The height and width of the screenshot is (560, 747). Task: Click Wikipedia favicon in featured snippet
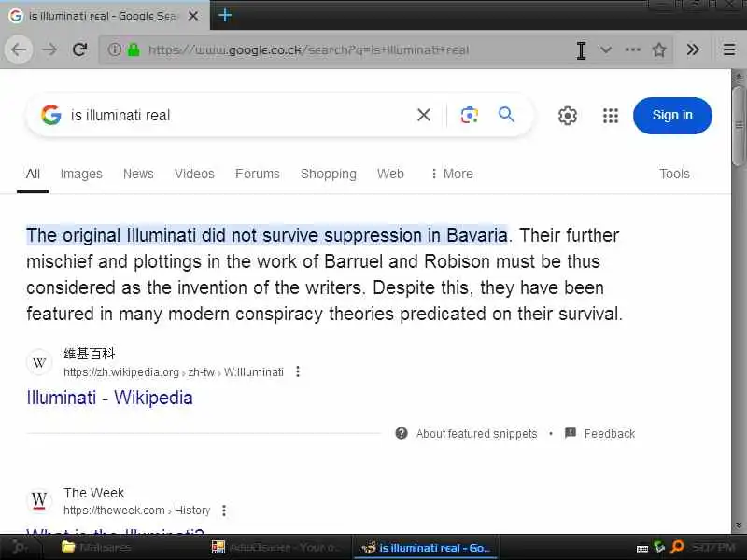click(39, 363)
